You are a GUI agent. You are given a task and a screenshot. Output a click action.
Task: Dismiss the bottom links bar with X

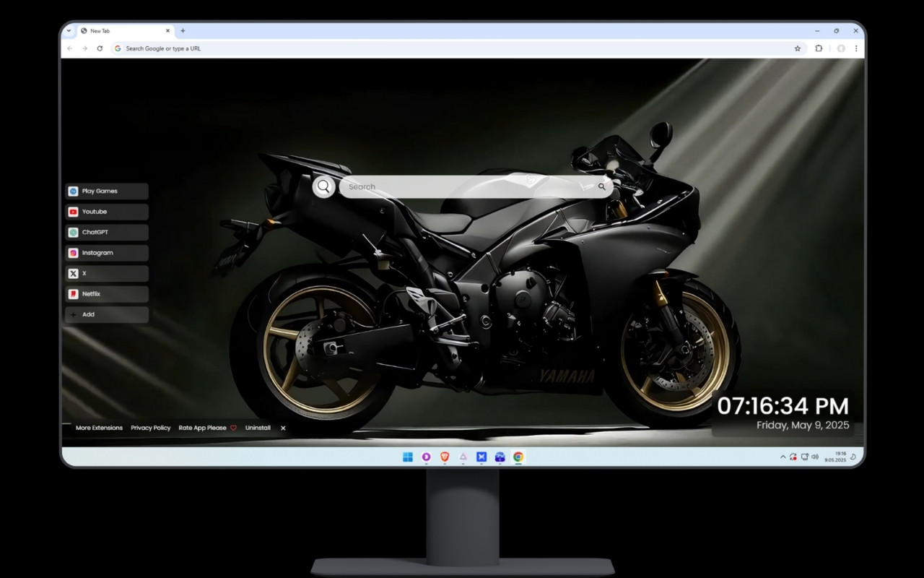283,428
